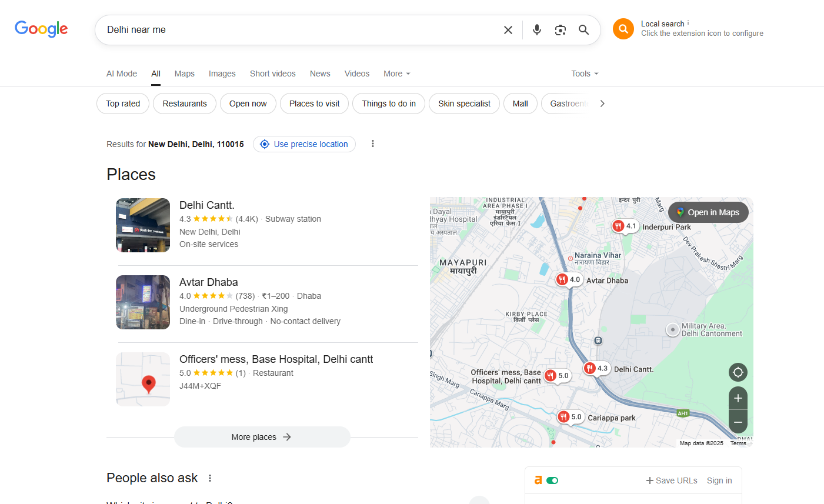Switch to Maps tab
824x504 pixels.
coord(185,74)
